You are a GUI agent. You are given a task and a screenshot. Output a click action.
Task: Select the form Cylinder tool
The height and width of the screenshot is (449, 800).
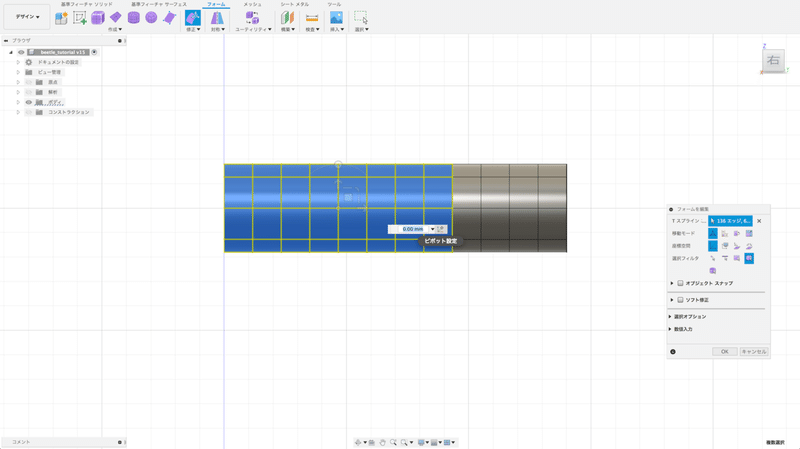134,18
